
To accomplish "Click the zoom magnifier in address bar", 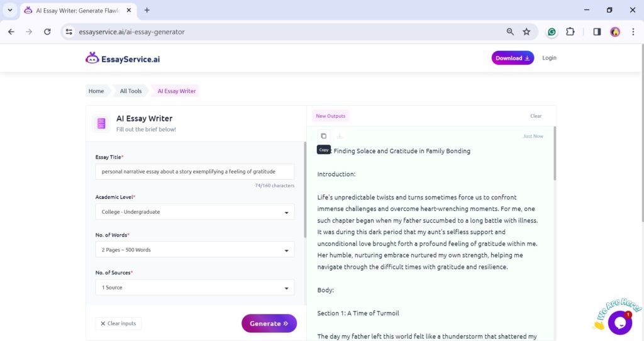I will point(510,31).
